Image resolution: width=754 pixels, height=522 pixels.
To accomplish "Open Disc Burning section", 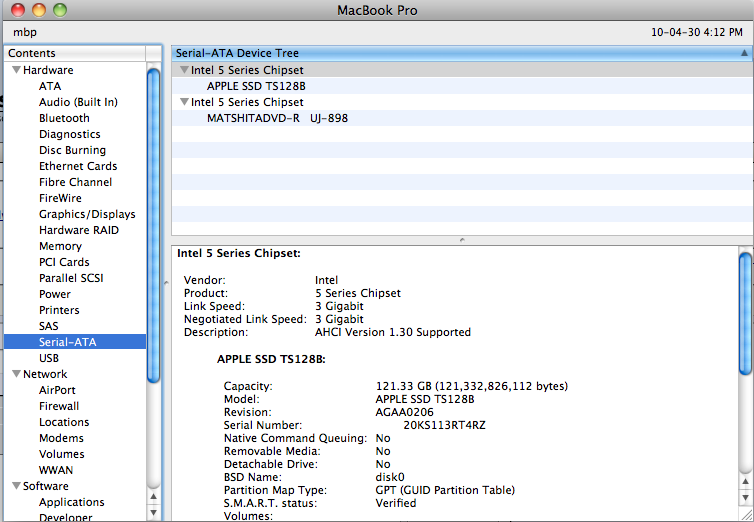I will pos(73,150).
